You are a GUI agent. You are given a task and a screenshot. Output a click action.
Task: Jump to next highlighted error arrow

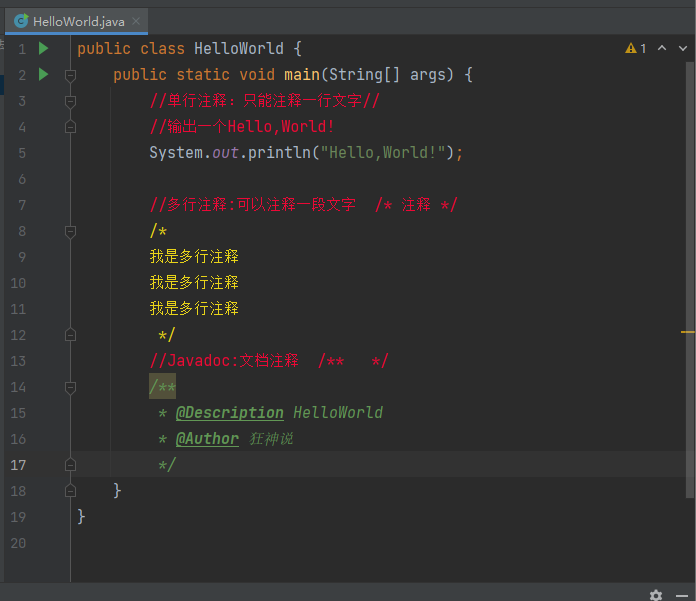coord(681,48)
